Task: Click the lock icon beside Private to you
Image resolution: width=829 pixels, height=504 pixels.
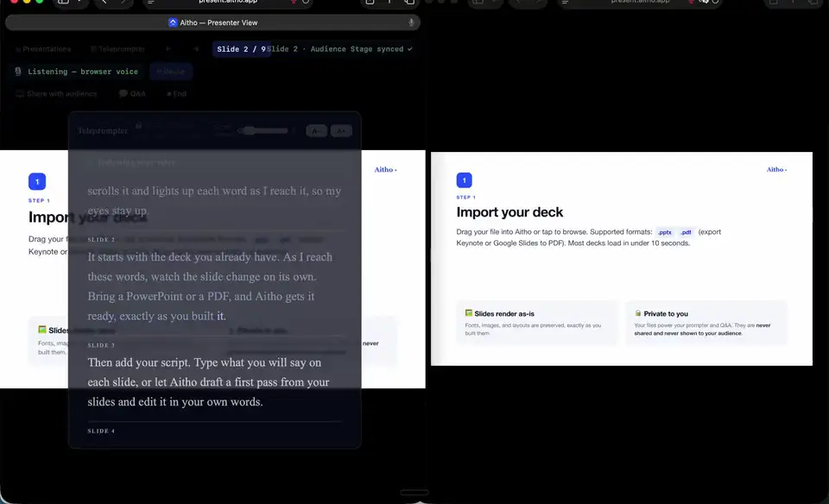Action: (x=637, y=313)
